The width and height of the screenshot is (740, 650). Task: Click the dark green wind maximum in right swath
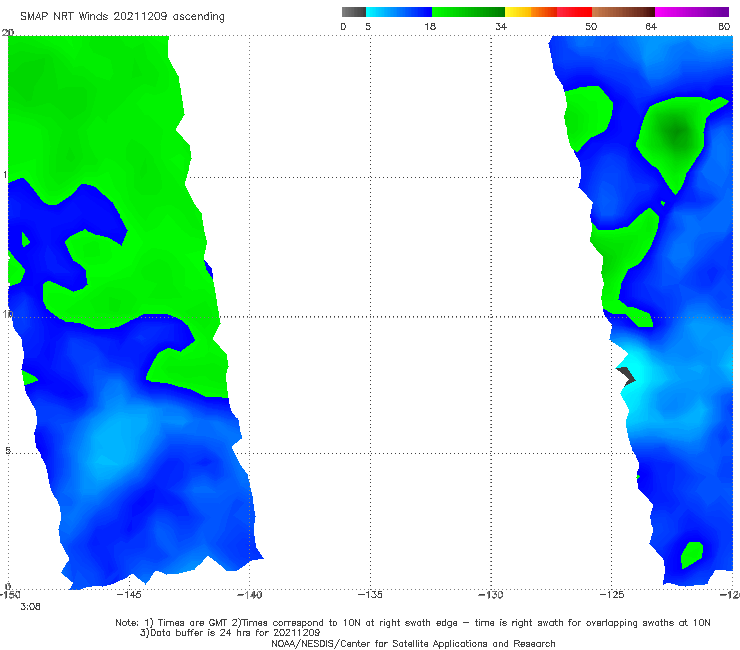(677, 132)
